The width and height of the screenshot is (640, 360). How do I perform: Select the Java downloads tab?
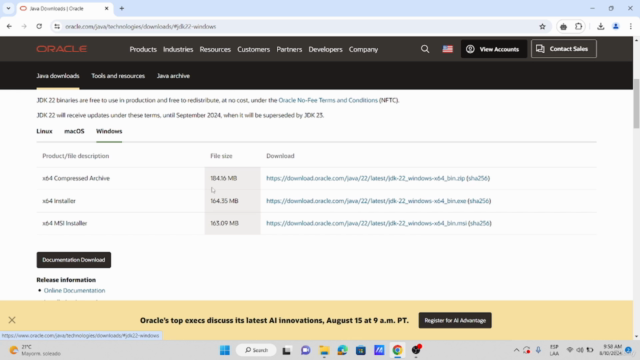(58, 76)
